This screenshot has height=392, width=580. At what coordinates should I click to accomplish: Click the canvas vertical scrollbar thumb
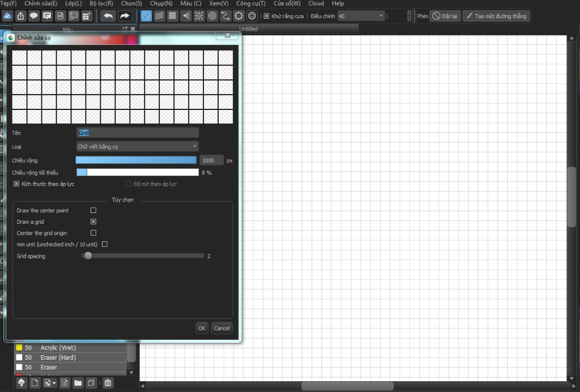572,197
